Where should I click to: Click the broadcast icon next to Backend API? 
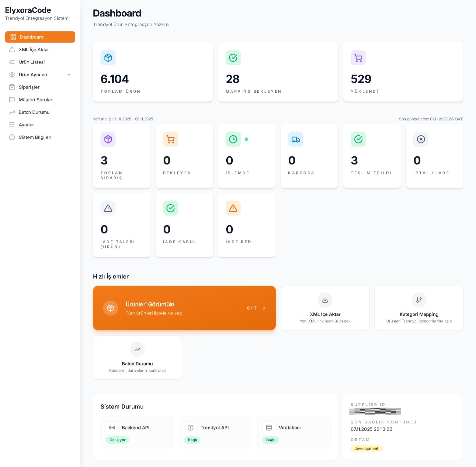coord(112,428)
